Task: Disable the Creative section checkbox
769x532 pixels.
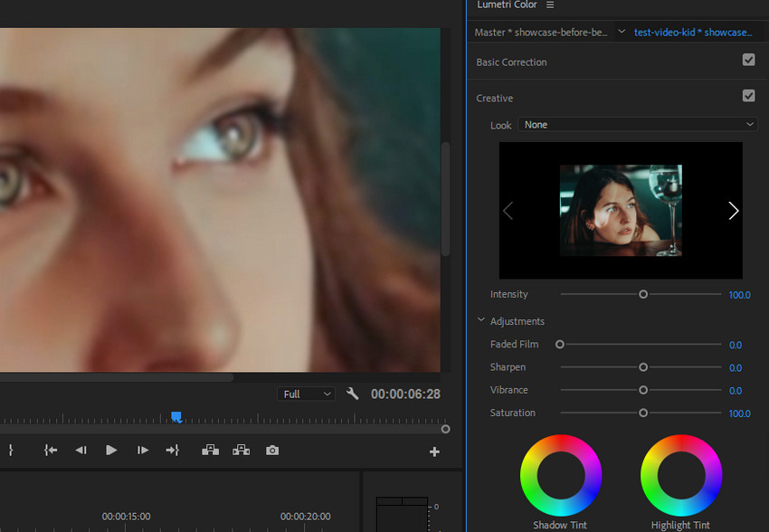Action: (748, 95)
